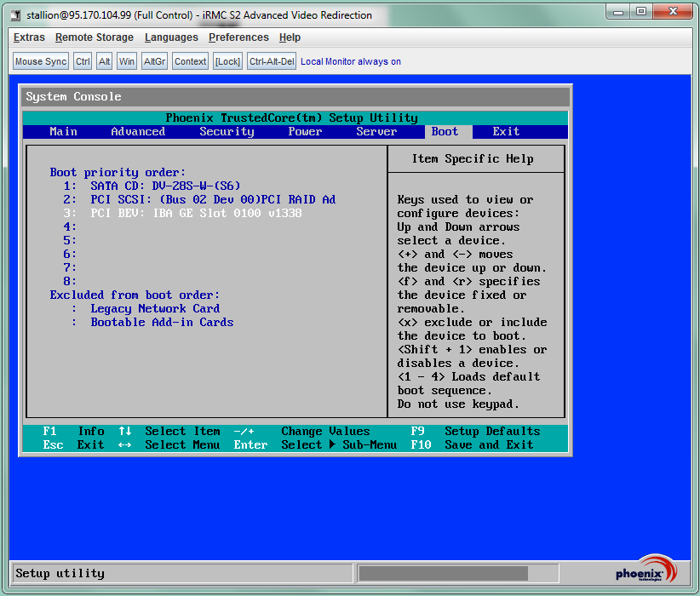Image resolution: width=700 pixels, height=596 pixels.
Task: Click the System Console title bar
Action: (295, 97)
